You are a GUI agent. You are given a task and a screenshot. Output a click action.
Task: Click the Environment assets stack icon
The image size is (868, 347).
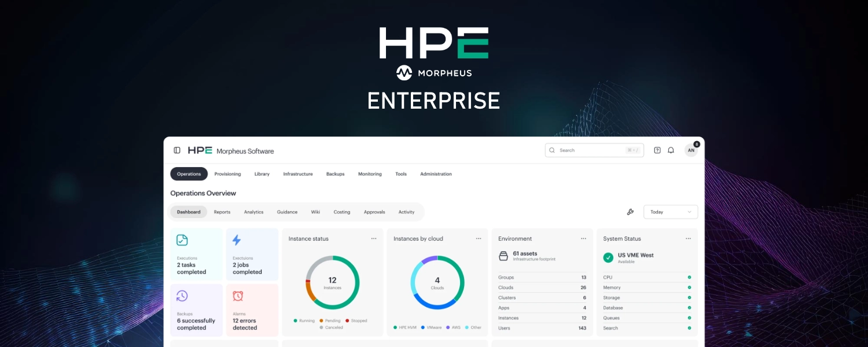tap(503, 255)
